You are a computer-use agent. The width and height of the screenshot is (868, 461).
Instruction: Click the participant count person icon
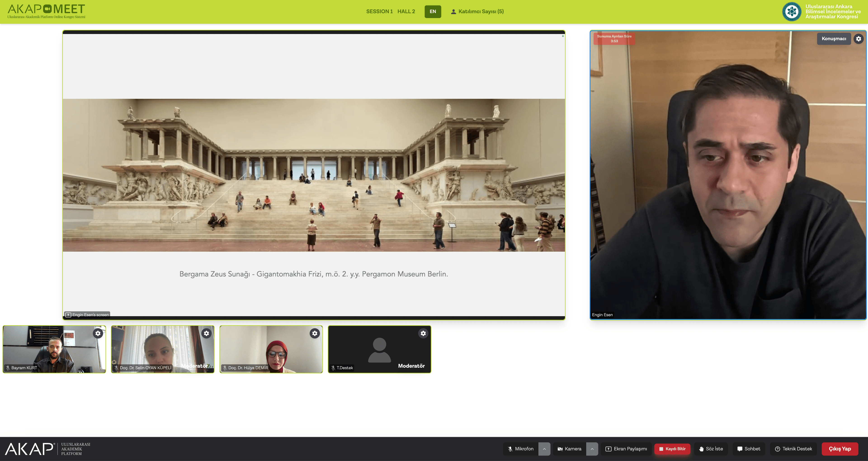(453, 12)
